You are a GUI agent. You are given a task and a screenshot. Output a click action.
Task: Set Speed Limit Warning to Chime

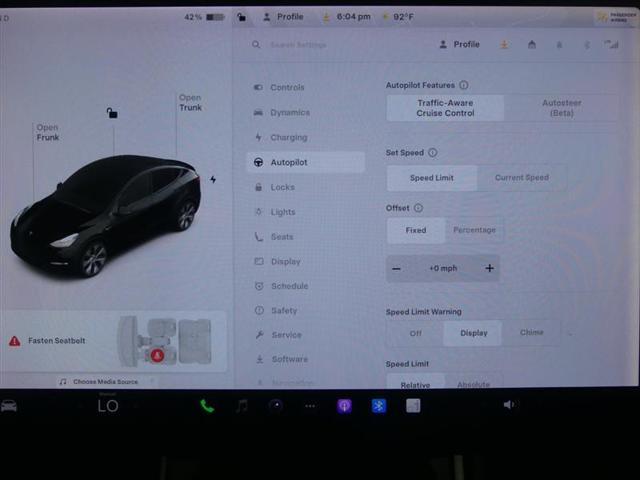[531, 333]
